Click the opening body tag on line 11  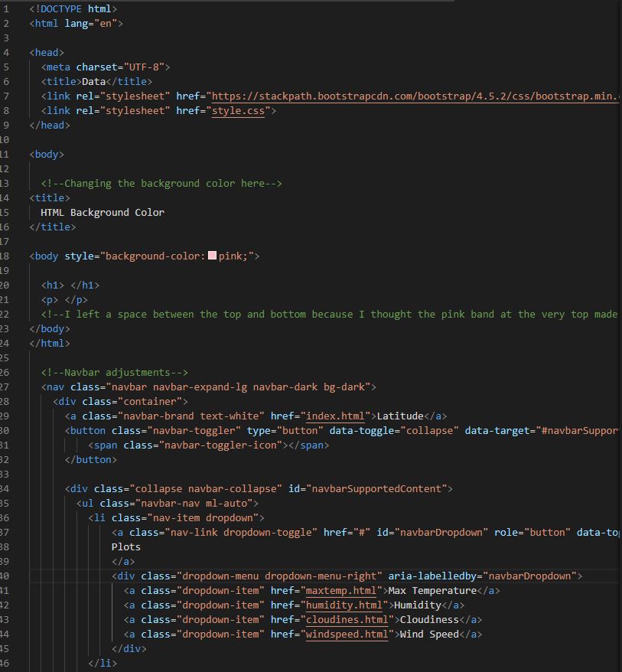point(47,155)
